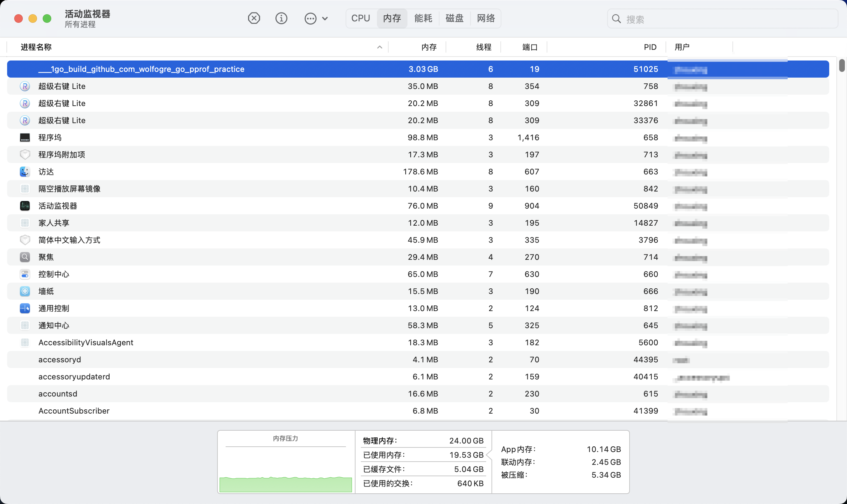The width and height of the screenshot is (847, 504).
Task: Click the 线程 column header
Action: (x=484, y=47)
